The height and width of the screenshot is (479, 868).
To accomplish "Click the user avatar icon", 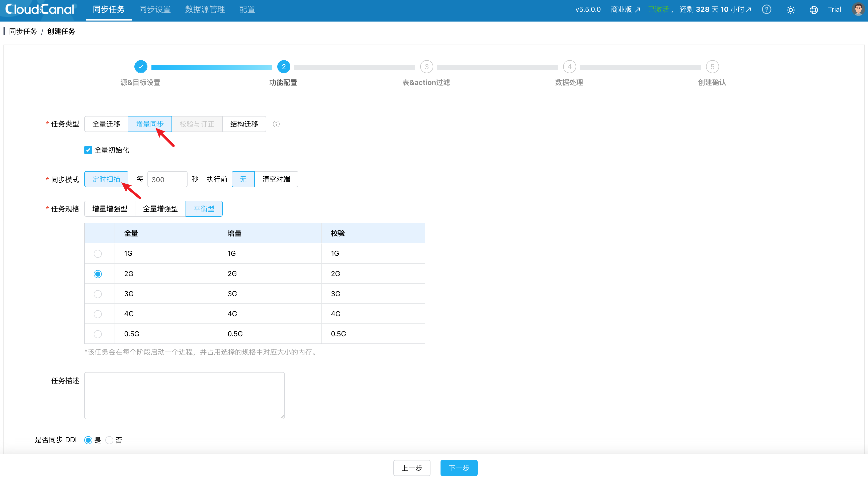I will point(858,10).
